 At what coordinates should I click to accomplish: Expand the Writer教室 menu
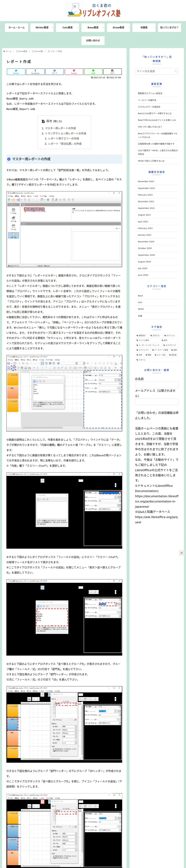tap(42, 28)
